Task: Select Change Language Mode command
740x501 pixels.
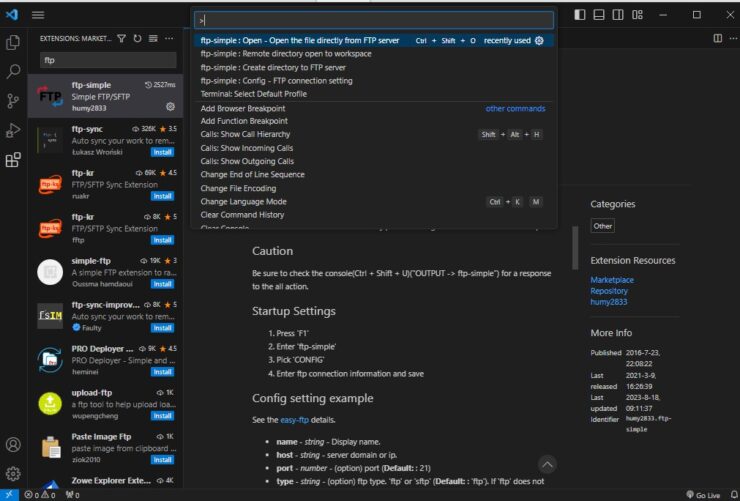Action: pos(374,201)
